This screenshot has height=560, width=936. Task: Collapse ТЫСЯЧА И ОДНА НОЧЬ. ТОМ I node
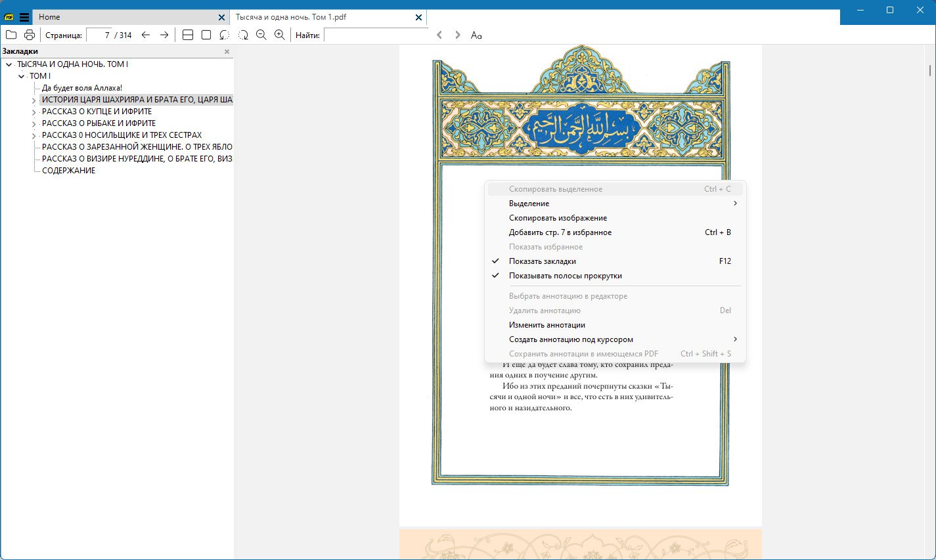(x=9, y=64)
